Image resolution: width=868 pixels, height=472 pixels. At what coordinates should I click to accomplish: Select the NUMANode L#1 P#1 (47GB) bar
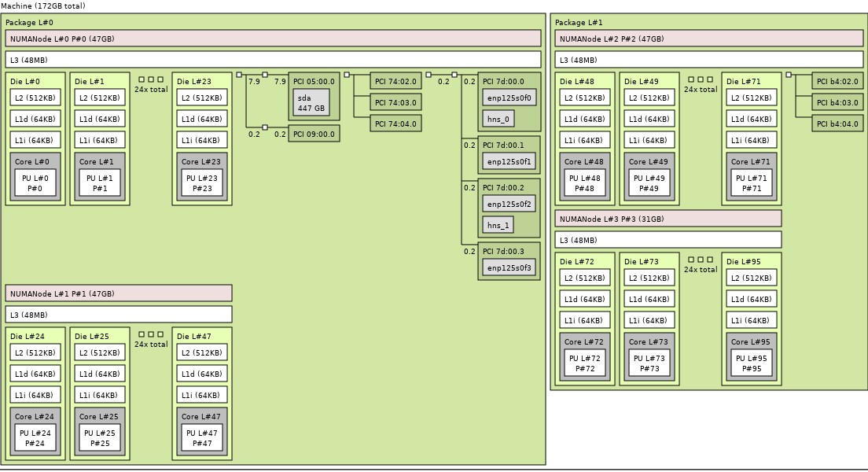coord(119,293)
